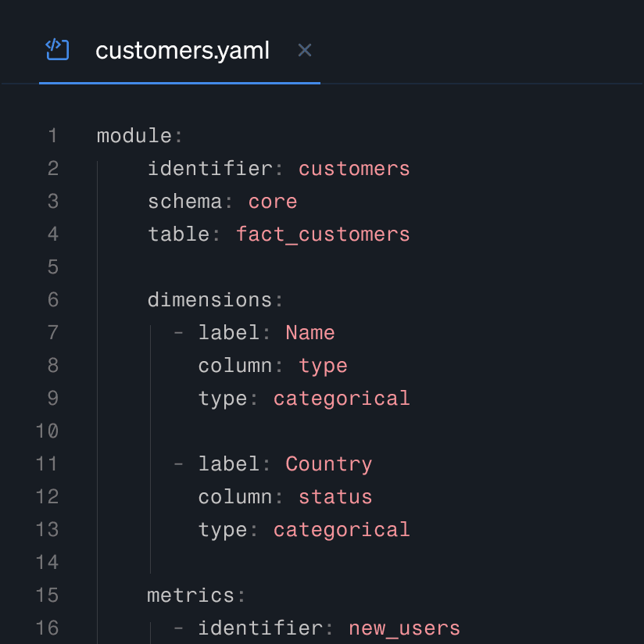Select the customers.yaml tab

pos(182,50)
